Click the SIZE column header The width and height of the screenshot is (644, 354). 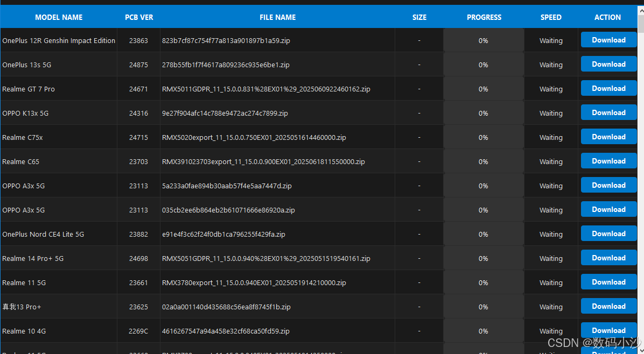(419, 17)
